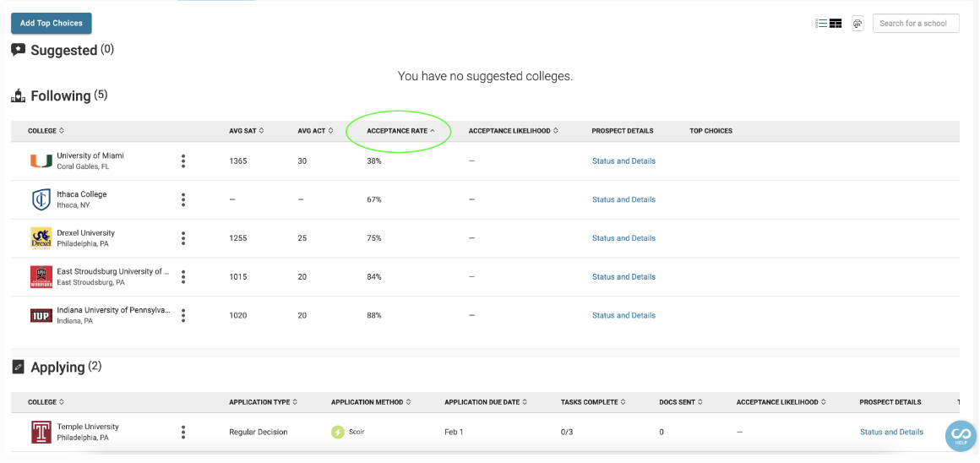Open the Temple University name link
The image size is (980, 463).
pyautogui.click(x=88, y=427)
